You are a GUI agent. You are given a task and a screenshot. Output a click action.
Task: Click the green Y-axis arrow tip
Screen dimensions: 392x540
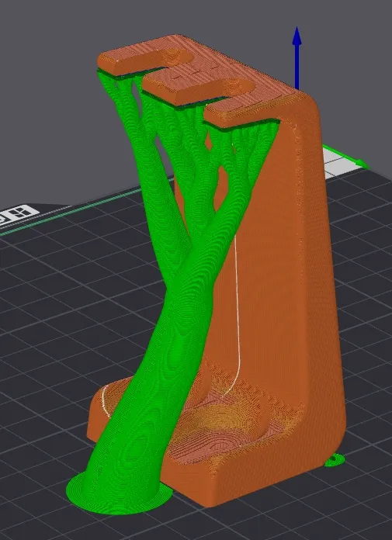click(362, 164)
